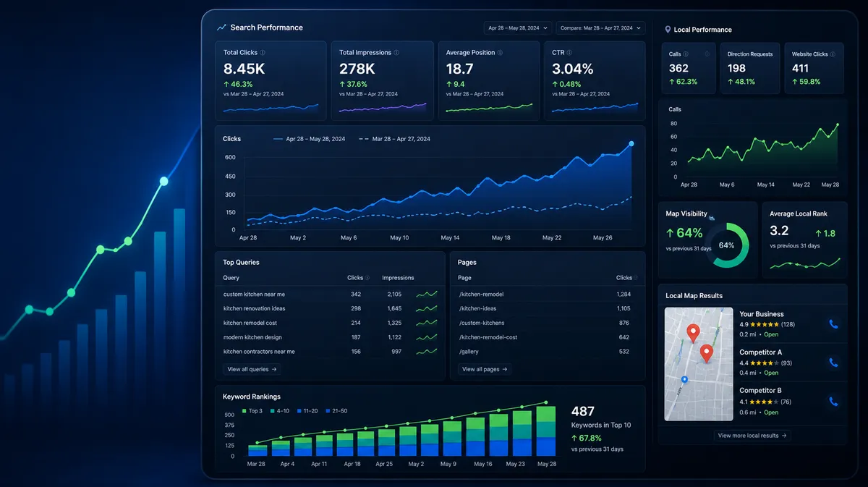Call Competitor B using its phone icon
Image resolution: width=868 pixels, height=487 pixels.
click(833, 401)
